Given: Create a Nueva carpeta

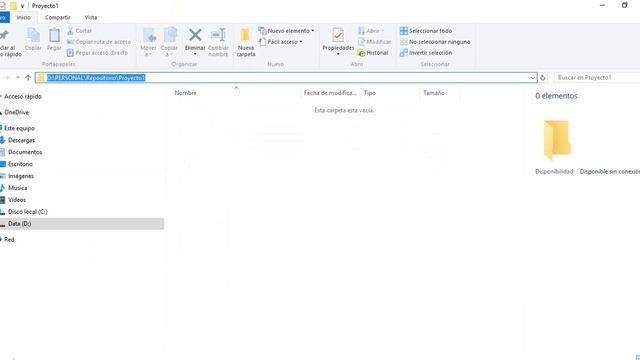Looking at the screenshot, I should tap(246, 42).
